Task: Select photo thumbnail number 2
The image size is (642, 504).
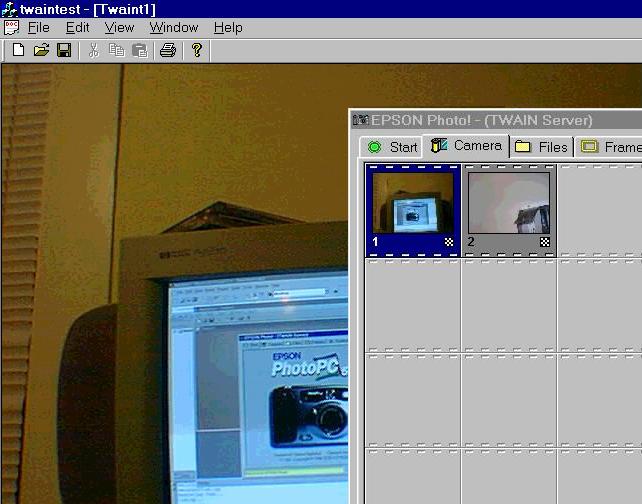Action: click(508, 209)
